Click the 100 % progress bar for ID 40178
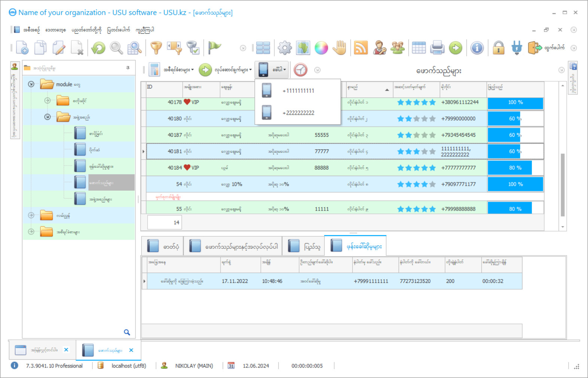Viewport: 588px width, 378px height. point(515,102)
